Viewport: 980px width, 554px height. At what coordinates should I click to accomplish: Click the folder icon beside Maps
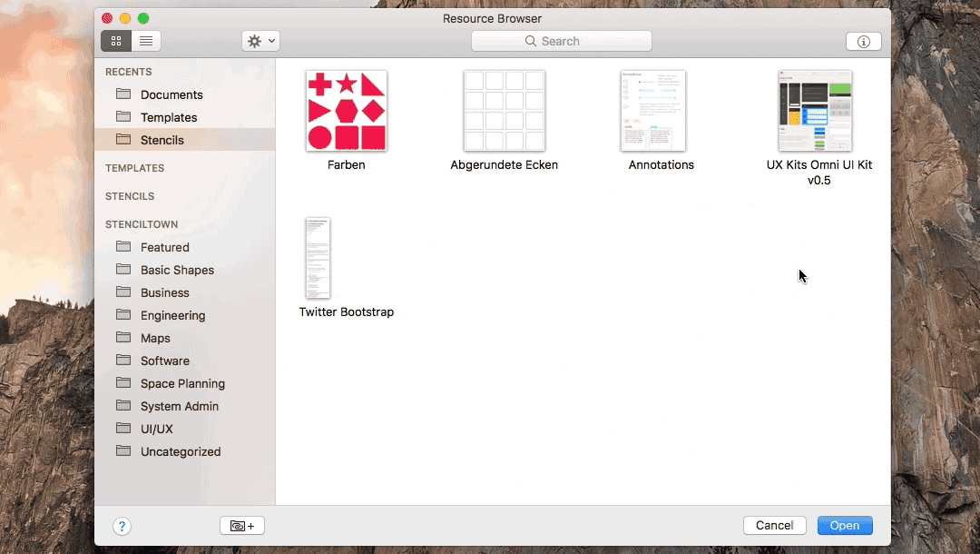123,337
